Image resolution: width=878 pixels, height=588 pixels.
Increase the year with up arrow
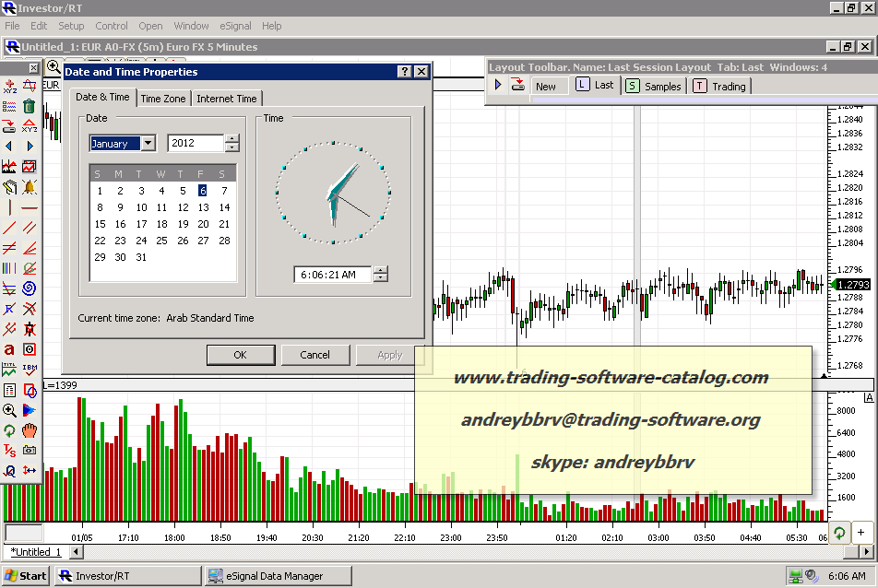click(232, 139)
